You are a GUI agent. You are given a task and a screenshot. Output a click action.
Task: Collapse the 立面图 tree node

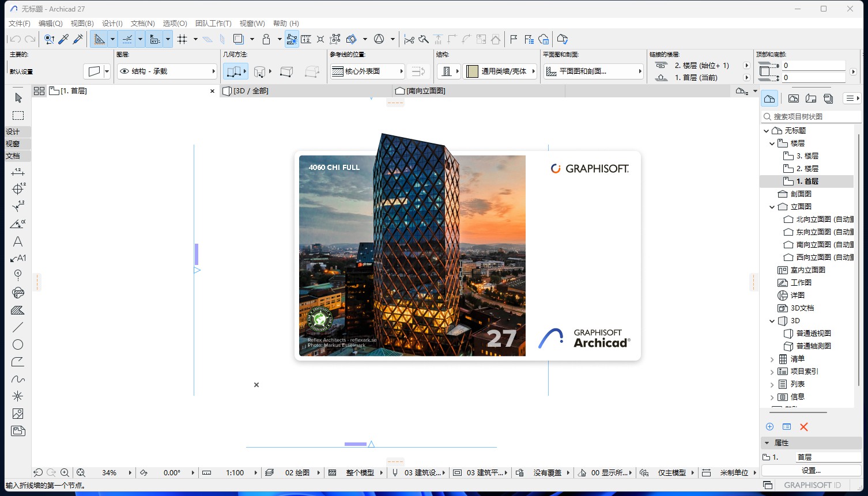pos(772,207)
